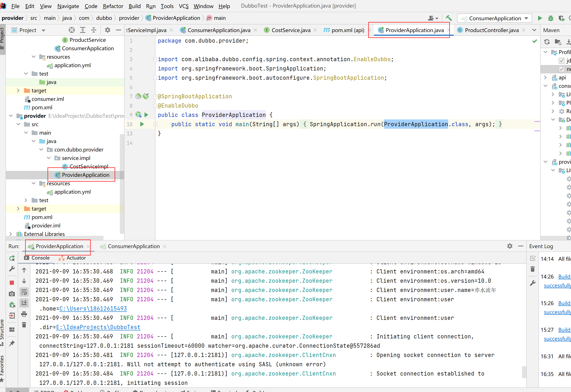This screenshot has height=392, width=571.
Task: Toggle Scroll to End icon in console
Action: (24, 303)
